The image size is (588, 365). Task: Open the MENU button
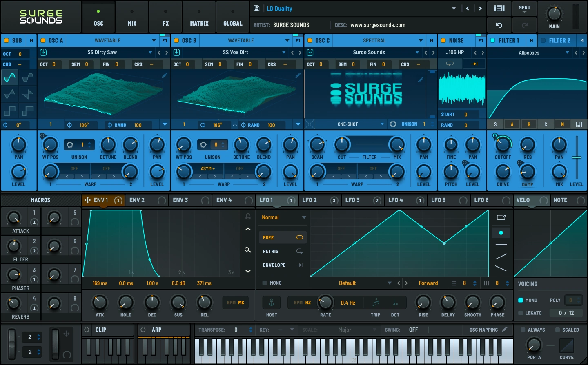coord(525,8)
